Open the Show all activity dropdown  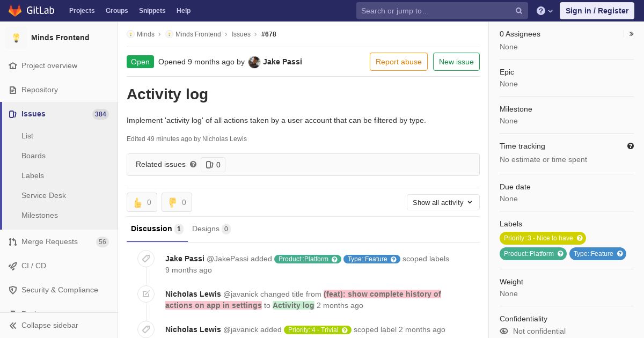coord(443,202)
